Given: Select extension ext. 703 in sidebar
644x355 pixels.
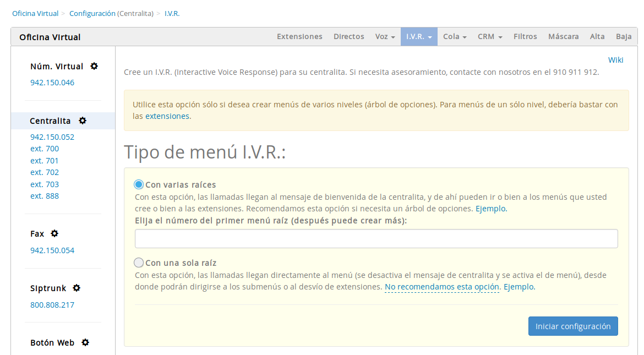Looking at the screenshot, I should tap(45, 184).
